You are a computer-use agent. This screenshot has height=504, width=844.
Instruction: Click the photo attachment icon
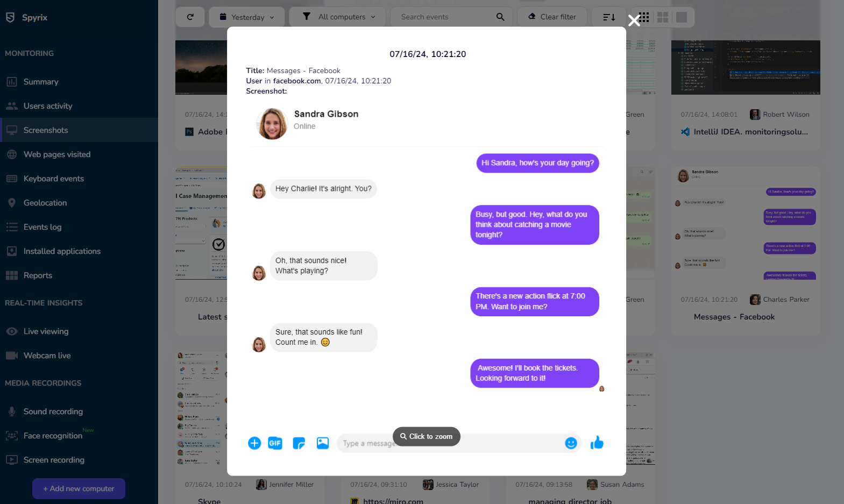(x=323, y=443)
